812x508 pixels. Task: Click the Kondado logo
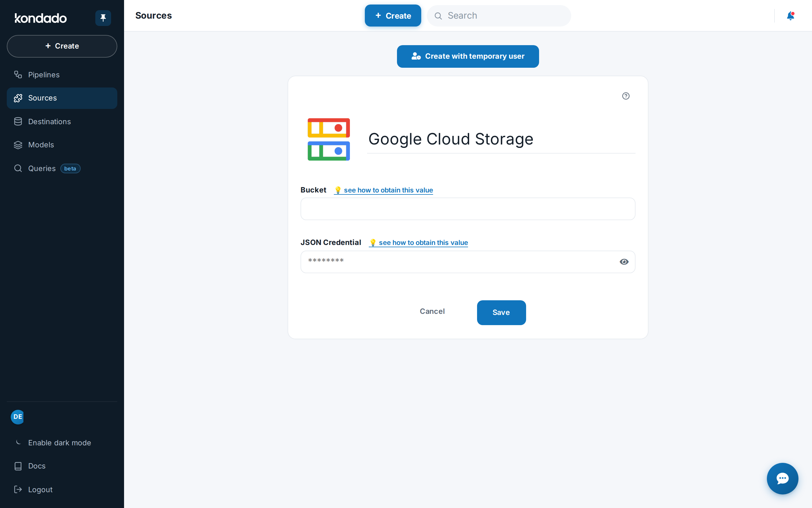[x=41, y=18]
